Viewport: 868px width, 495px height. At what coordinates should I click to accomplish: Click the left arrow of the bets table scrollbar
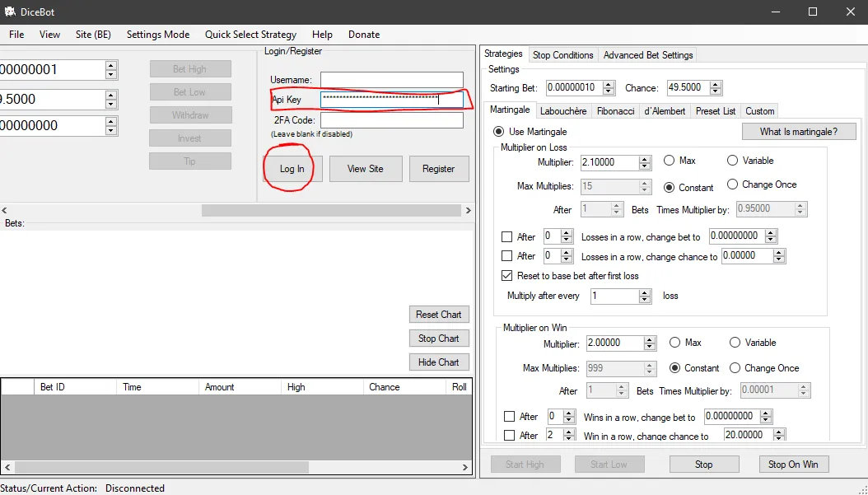(x=7, y=467)
